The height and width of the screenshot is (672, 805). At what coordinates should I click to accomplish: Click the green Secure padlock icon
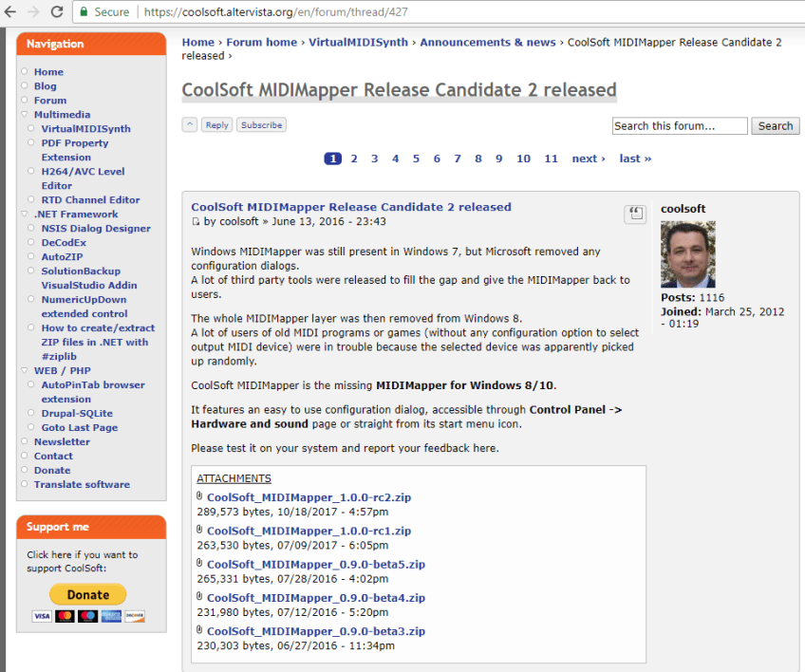(x=84, y=12)
